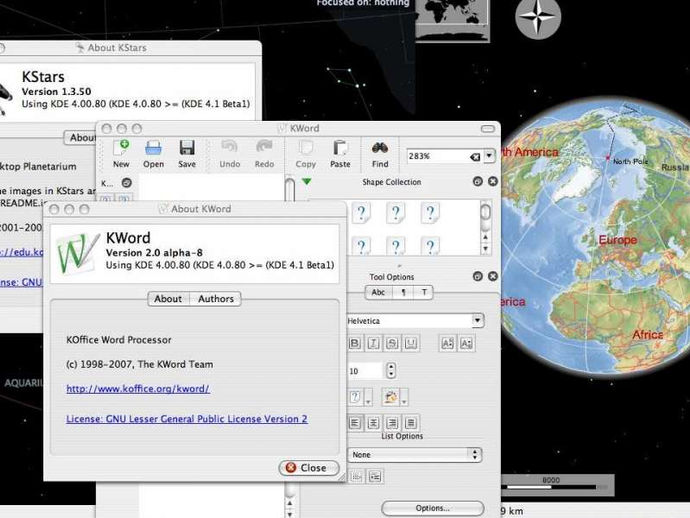Viewport: 690px width, 518px height.
Task: Click the KWord logo in About dialog
Action: [x=78, y=253]
